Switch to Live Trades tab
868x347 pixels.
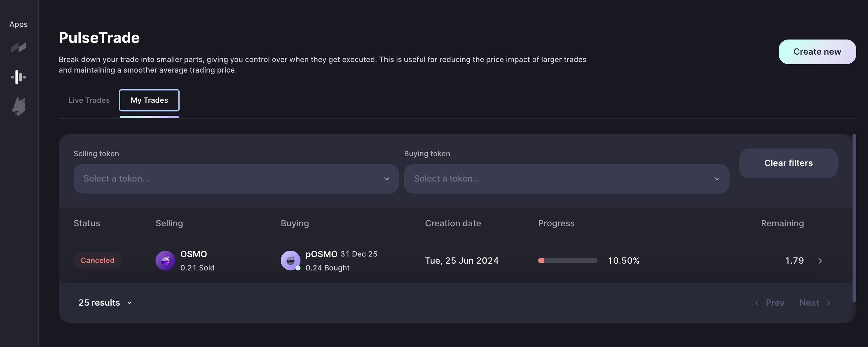[x=89, y=100]
